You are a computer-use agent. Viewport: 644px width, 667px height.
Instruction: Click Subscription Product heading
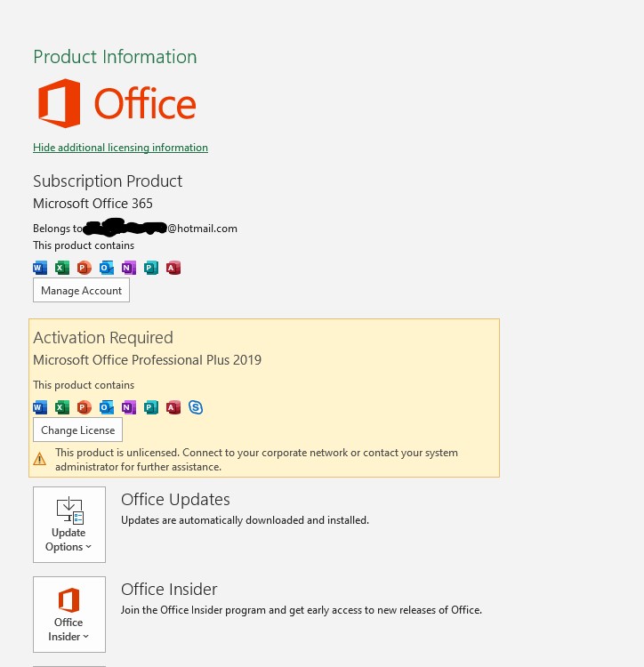coord(108,181)
